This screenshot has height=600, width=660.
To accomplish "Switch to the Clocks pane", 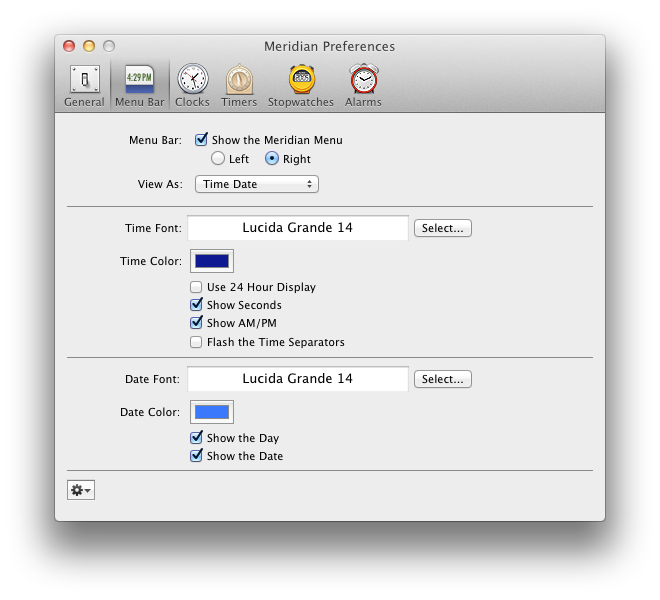I will tap(192, 86).
